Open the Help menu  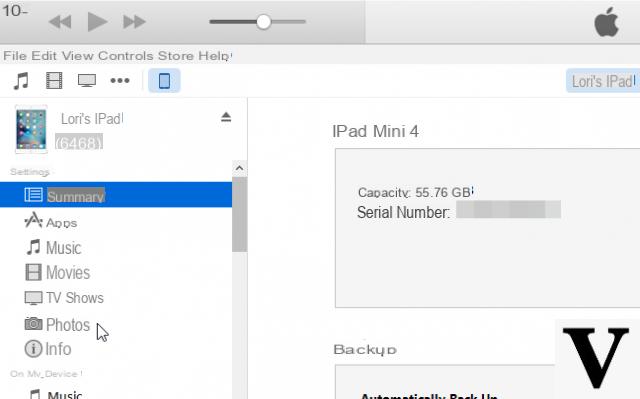[215, 56]
